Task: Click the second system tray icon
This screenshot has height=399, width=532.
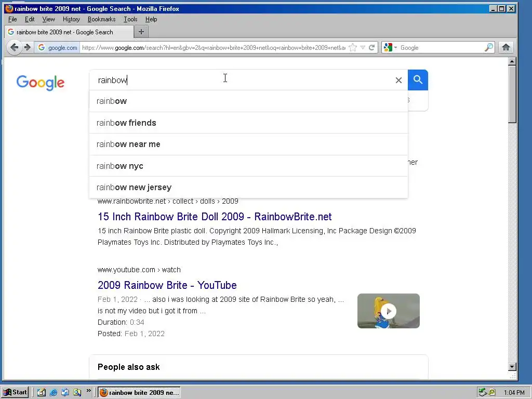Action: pos(491,393)
